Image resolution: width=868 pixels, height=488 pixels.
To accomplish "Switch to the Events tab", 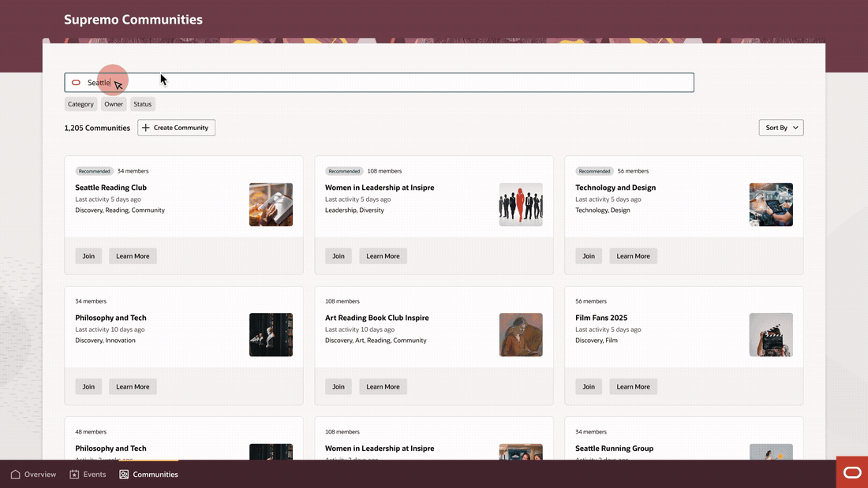I will click(88, 474).
